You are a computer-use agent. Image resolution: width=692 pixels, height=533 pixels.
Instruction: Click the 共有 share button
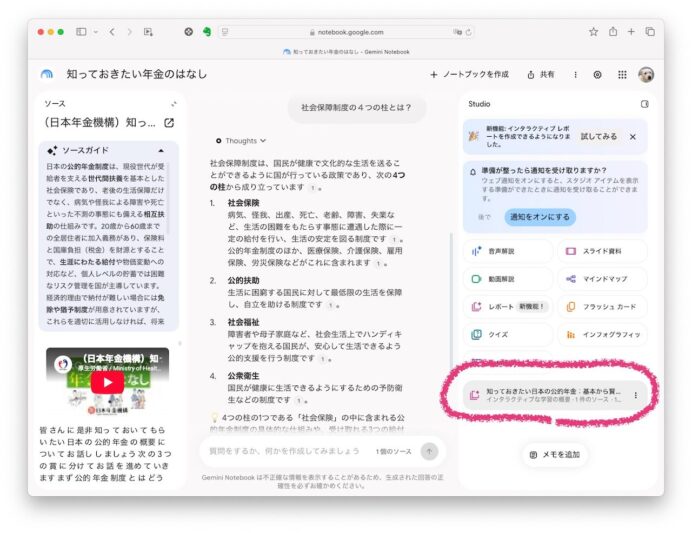(541, 75)
